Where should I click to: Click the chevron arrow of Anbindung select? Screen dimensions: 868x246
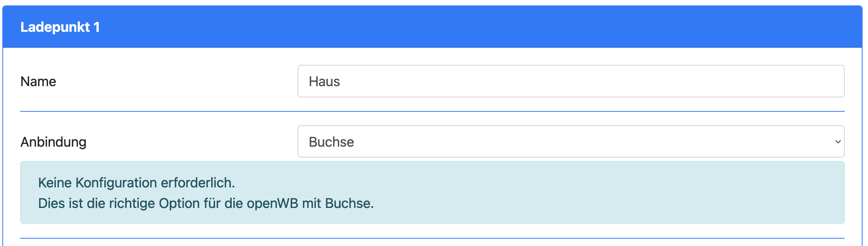click(x=838, y=142)
